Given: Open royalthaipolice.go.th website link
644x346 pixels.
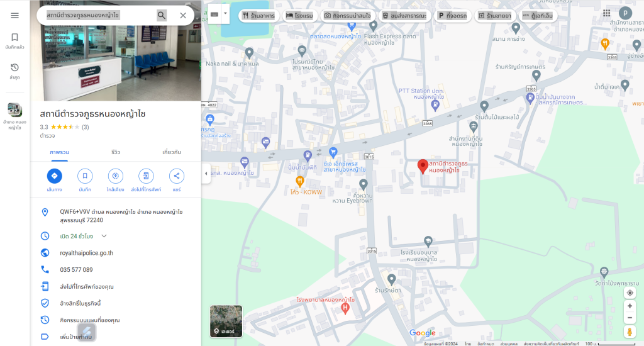Looking at the screenshot, I should coord(86,253).
